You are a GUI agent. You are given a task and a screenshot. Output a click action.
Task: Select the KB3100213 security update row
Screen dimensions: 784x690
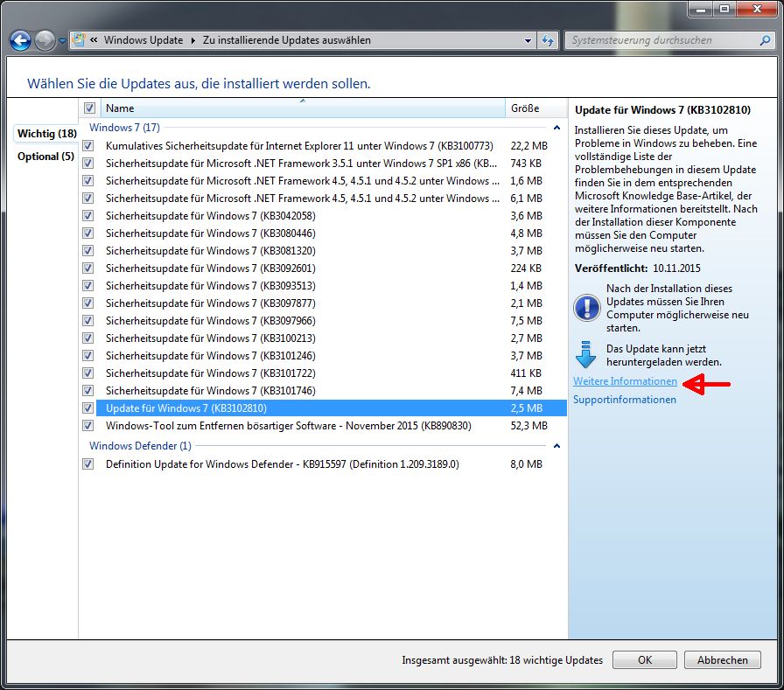coord(331,338)
